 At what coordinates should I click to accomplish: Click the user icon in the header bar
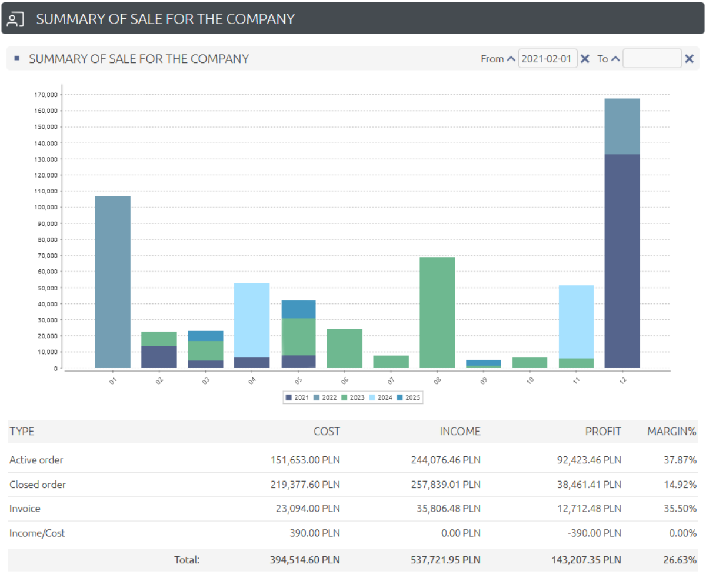tap(16, 19)
